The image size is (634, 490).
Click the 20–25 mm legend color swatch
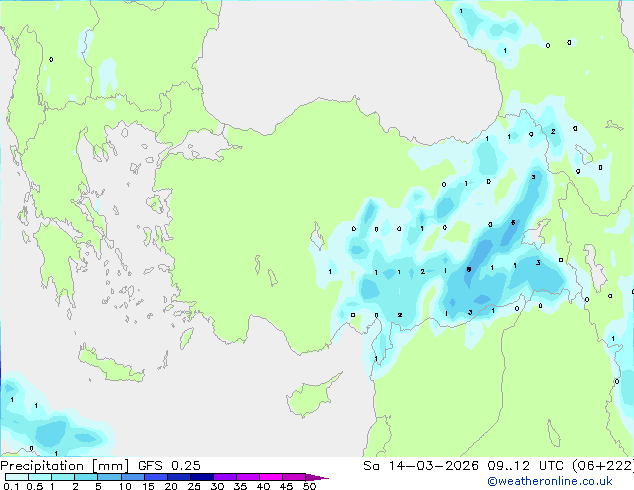click(x=179, y=477)
